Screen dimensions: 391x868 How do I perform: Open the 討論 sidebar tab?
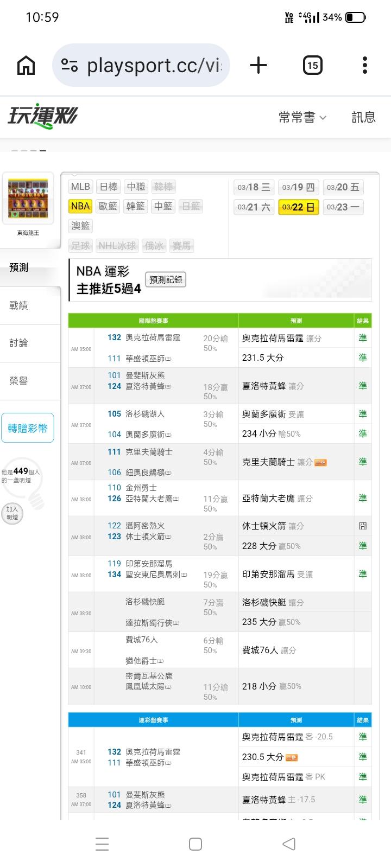[x=30, y=343]
